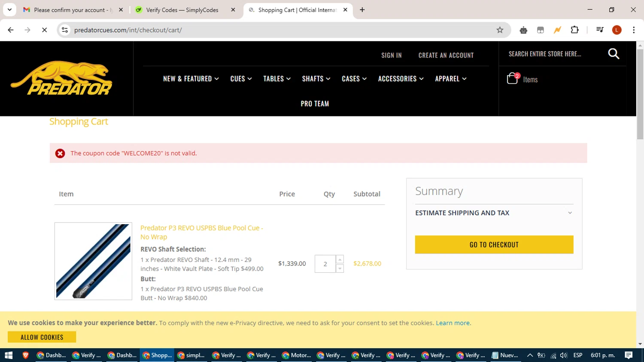
Task: Expand the Cases menu
Action: (x=354, y=79)
